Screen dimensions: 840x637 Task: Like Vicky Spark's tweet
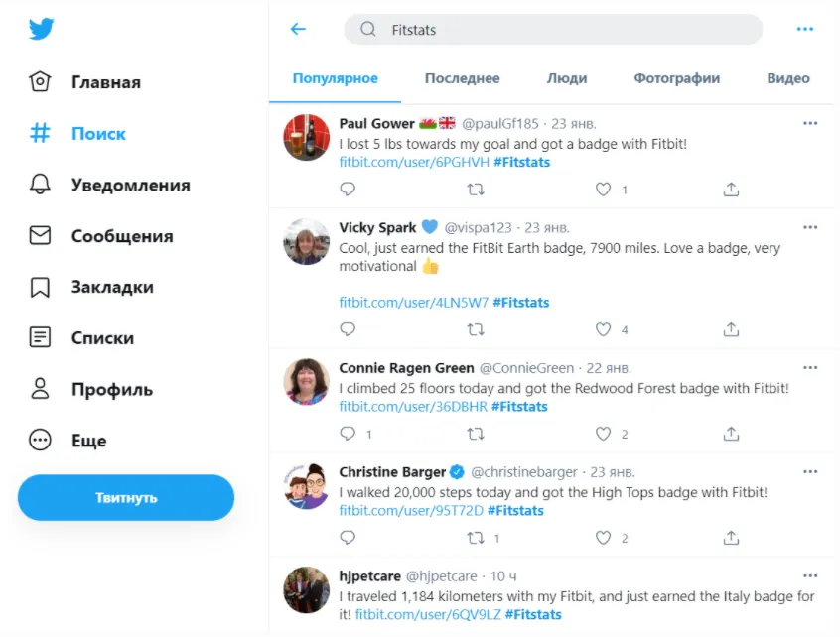pyautogui.click(x=603, y=329)
